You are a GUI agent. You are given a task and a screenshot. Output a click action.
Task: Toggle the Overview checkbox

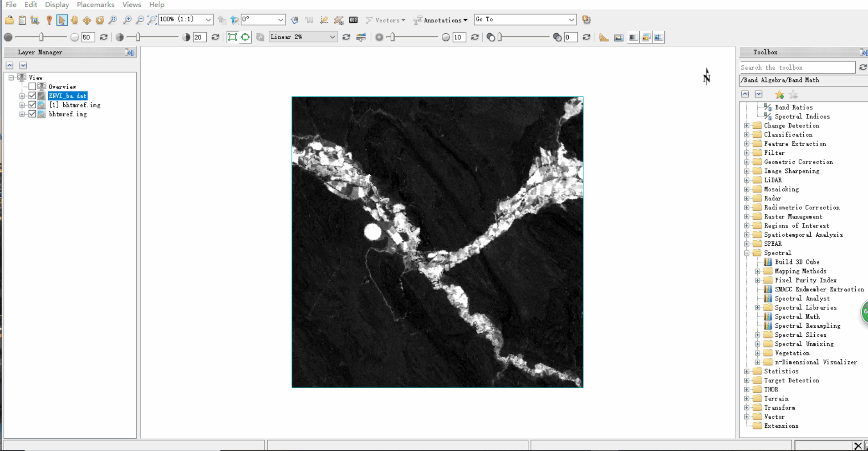click(32, 86)
